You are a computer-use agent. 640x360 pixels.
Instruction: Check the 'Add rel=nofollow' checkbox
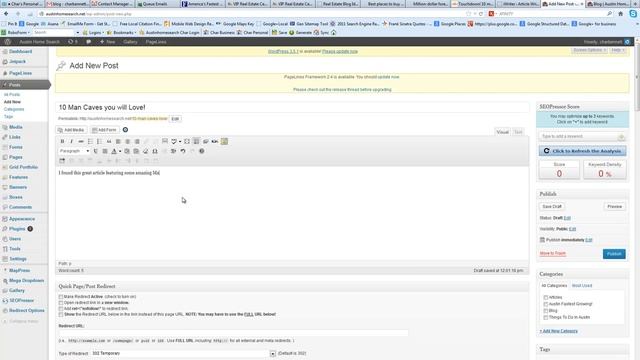[61, 309]
